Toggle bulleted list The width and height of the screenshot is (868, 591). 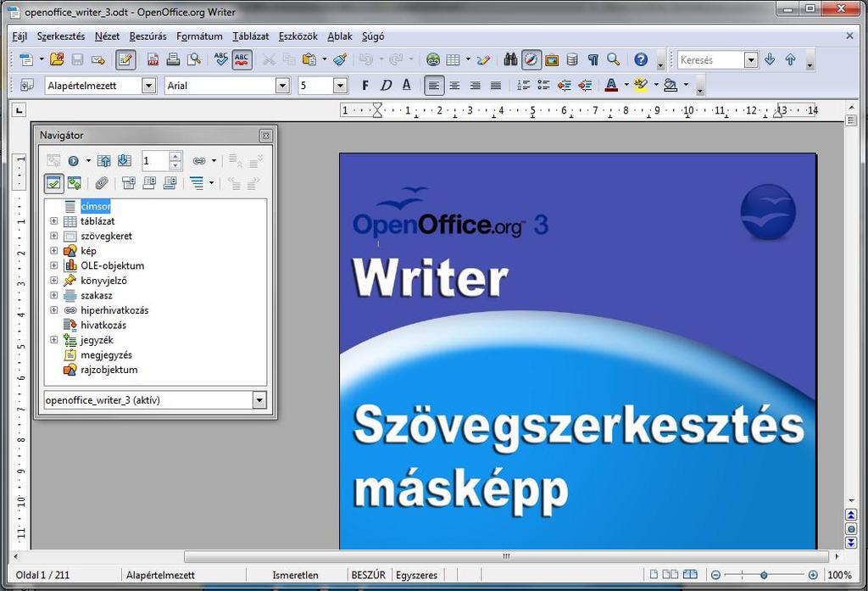[543, 86]
